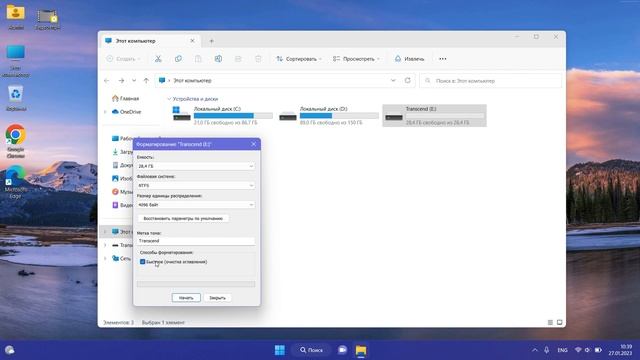The width and height of the screenshot is (640, 360).
Task: Click the Copy icon in the Explorer toolbar
Action: (x=178, y=59)
